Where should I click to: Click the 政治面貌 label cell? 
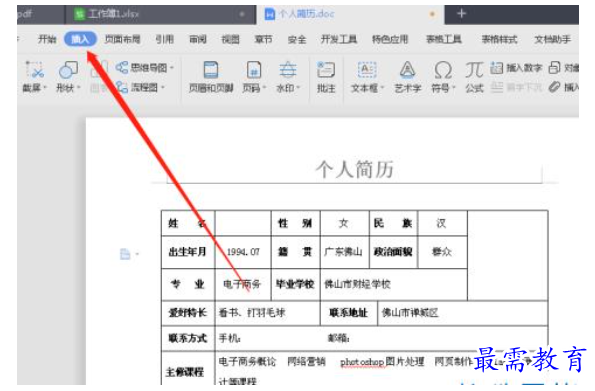393,252
